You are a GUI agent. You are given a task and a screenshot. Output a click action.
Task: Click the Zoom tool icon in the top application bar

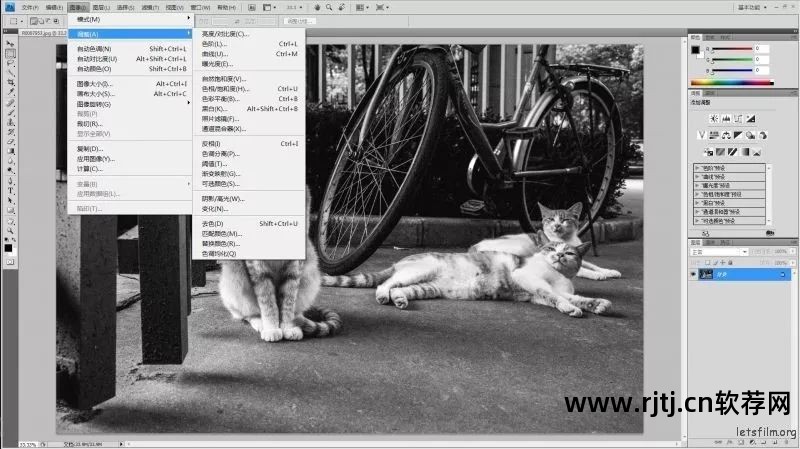326,7
